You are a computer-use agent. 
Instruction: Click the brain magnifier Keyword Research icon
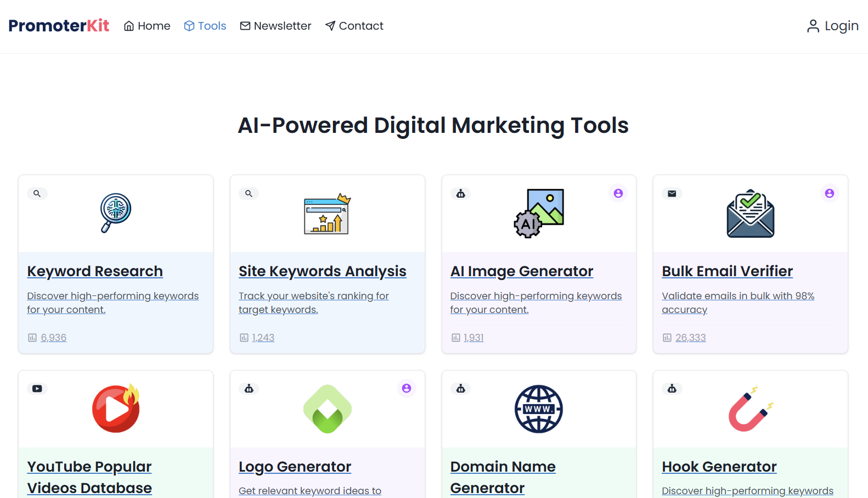click(115, 213)
